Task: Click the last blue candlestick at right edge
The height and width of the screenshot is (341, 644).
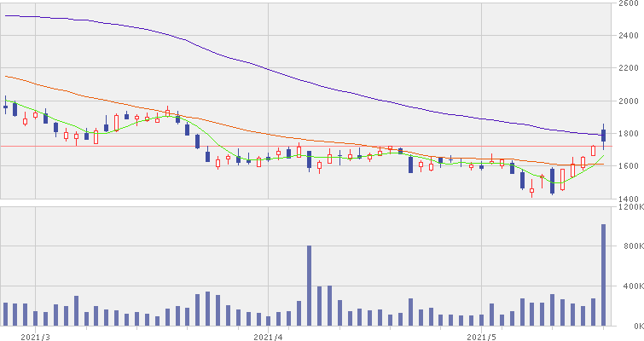Action: [603, 135]
